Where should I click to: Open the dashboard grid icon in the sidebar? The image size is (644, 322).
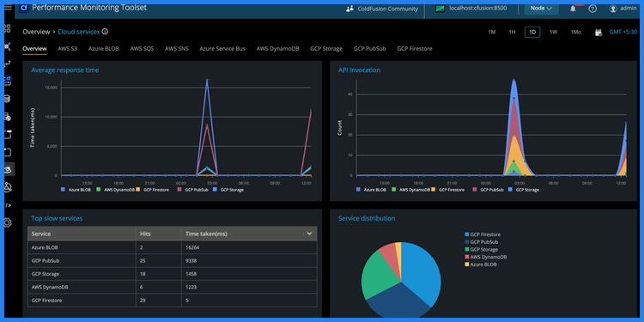pyautogui.click(x=8, y=28)
